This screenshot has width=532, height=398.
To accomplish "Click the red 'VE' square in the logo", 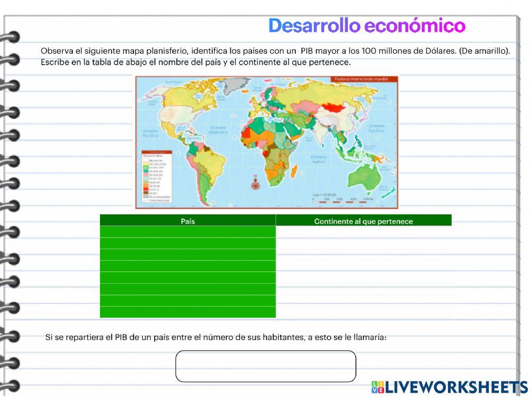I will 381,389.
